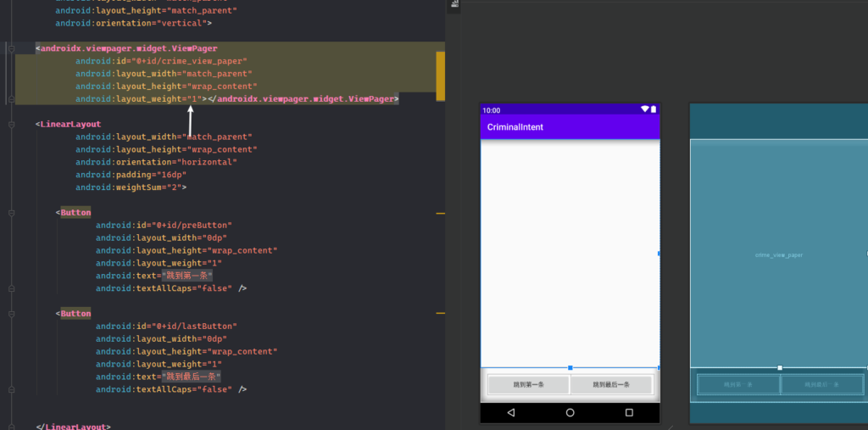Click the battery icon in preview status bar
868x430 pixels.
coord(654,109)
